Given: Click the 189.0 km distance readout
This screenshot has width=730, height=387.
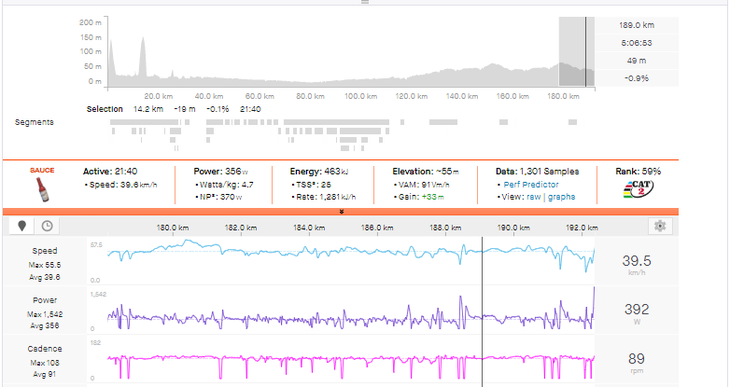Looking at the screenshot, I should 636,25.
